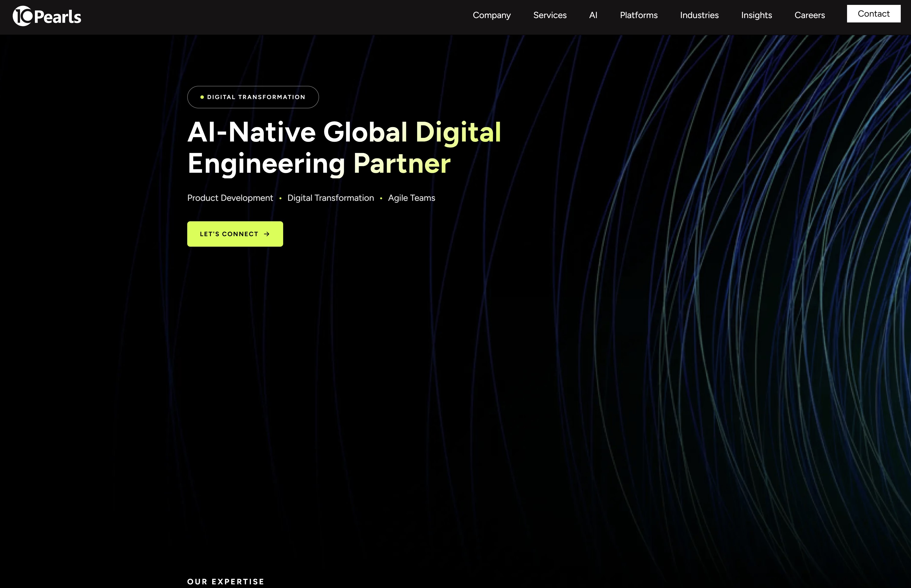Image resolution: width=911 pixels, height=588 pixels.
Task: Click the Pearls wordmark in header
Action: coord(58,17)
